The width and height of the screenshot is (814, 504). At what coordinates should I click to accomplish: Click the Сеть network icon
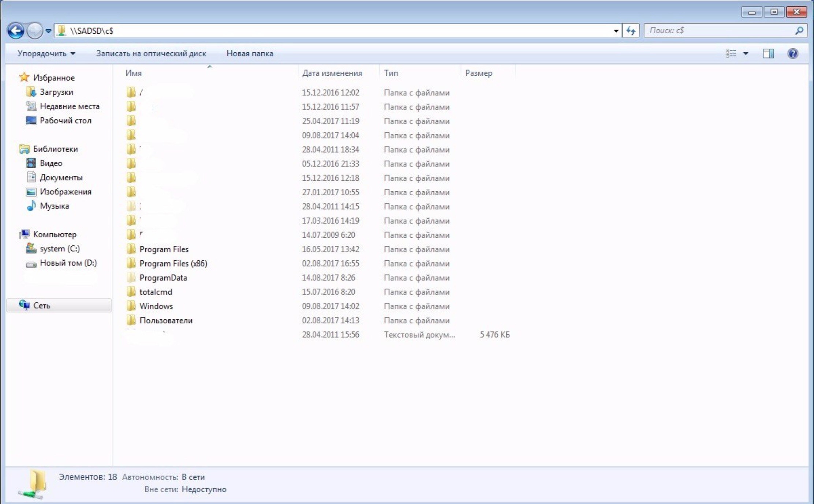pos(25,305)
